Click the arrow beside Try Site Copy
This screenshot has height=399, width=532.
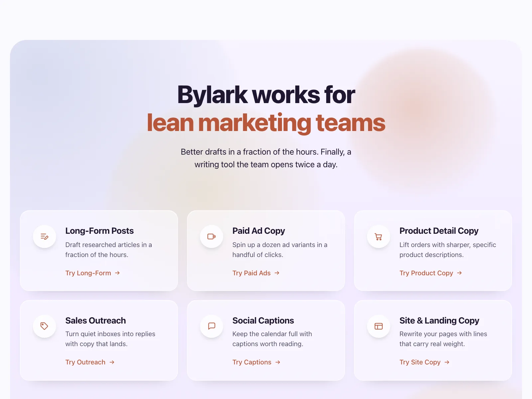[x=447, y=362]
